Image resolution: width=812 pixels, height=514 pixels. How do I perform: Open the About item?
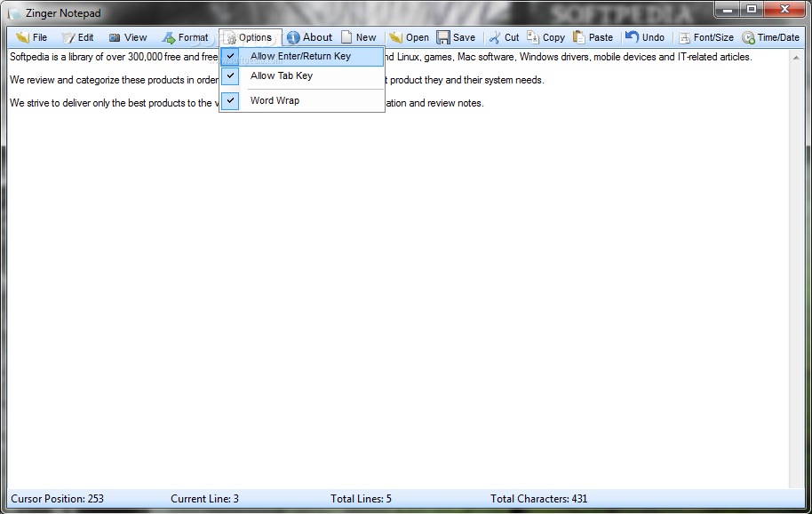point(310,37)
